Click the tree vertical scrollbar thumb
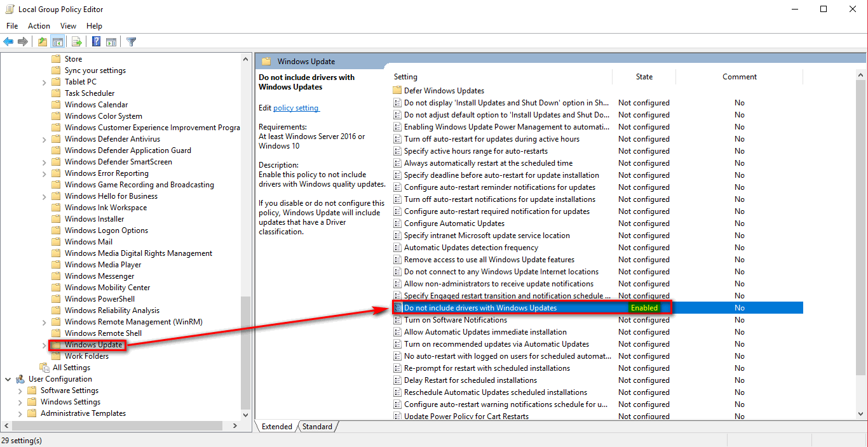Screen dimensions: 868x447 tap(246, 352)
